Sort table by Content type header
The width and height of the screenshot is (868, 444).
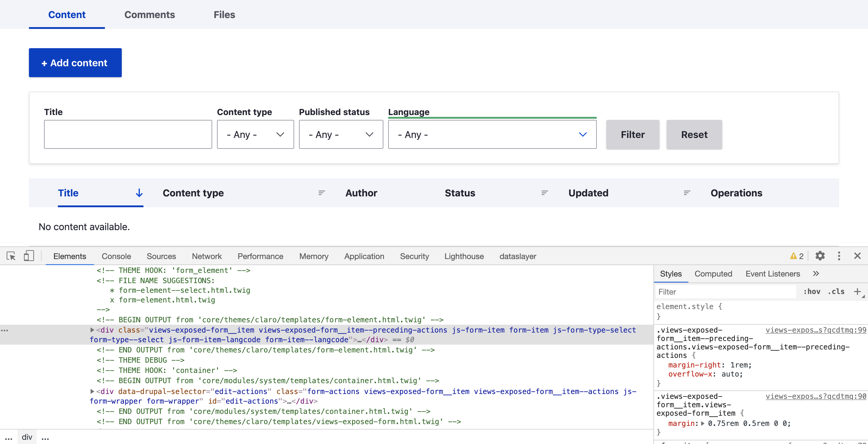[193, 193]
